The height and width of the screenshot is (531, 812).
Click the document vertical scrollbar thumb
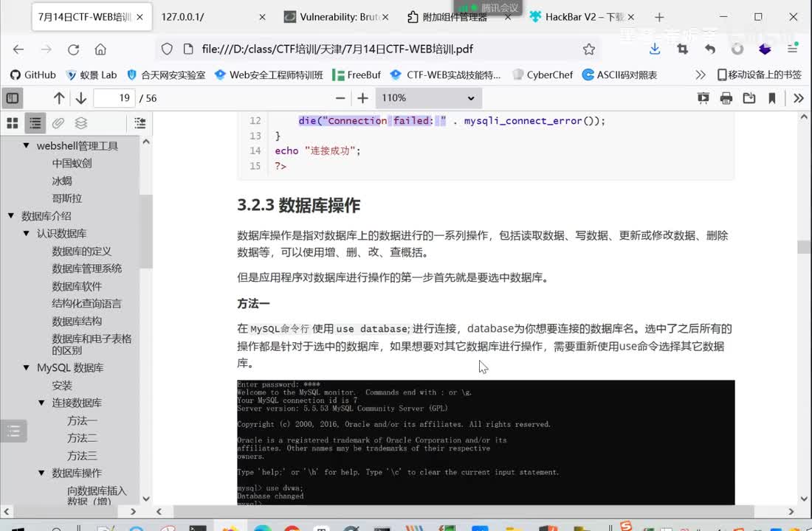(x=804, y=247)
